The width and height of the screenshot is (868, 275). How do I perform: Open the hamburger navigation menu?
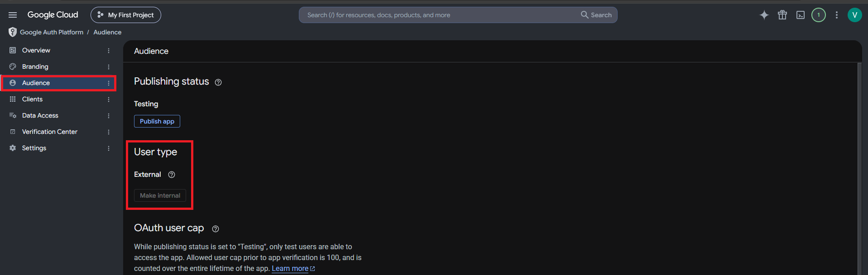[13, 15]
